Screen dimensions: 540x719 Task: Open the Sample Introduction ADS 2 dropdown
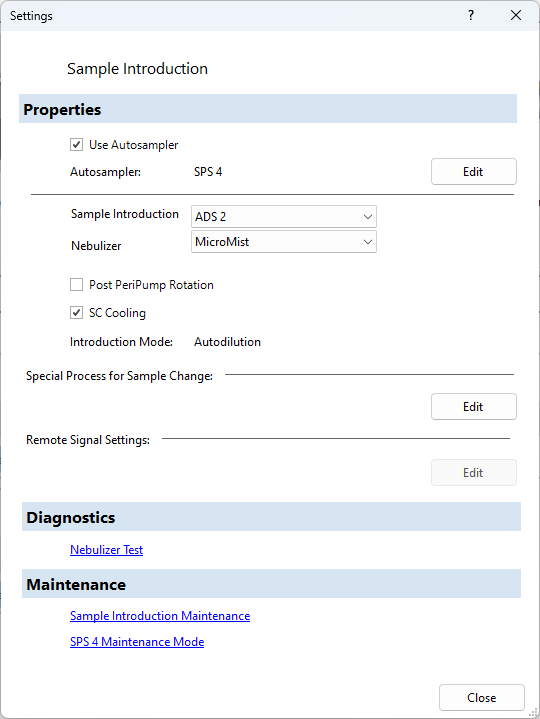click(x=284, y=216)
